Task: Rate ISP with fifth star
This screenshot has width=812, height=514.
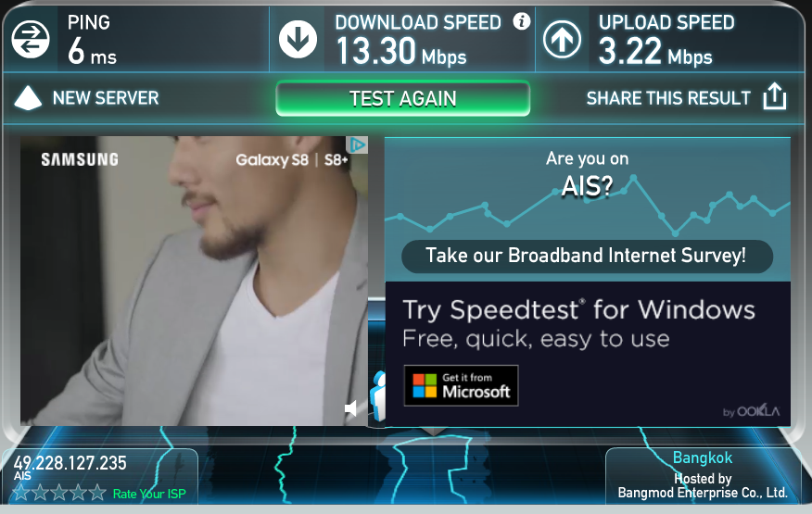Action: (96, 493)
